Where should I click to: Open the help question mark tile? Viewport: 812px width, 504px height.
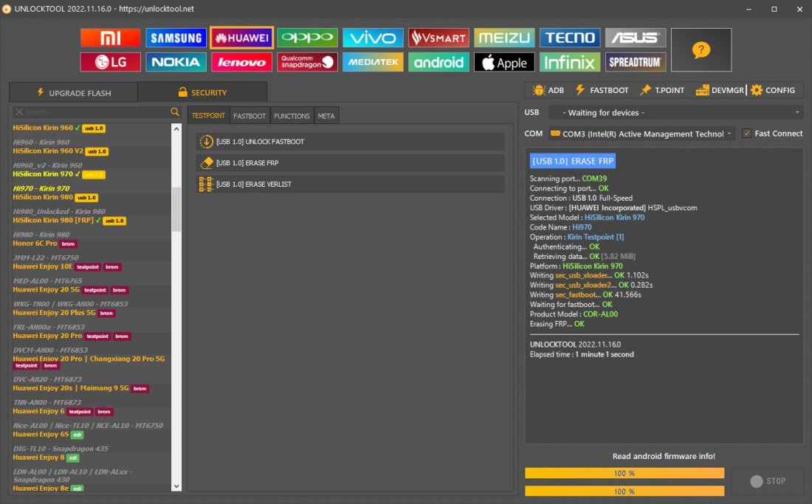click(701, 49)
